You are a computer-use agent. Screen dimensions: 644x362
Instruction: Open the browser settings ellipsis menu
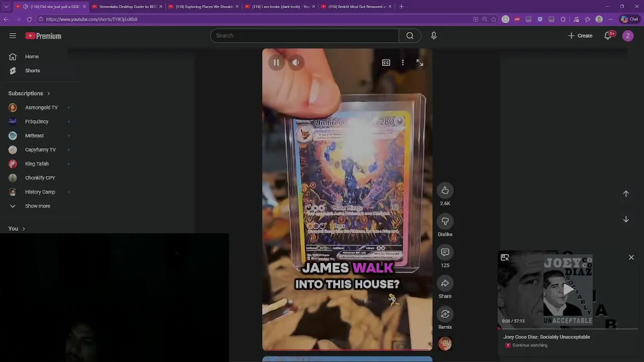tap(610, 19)
